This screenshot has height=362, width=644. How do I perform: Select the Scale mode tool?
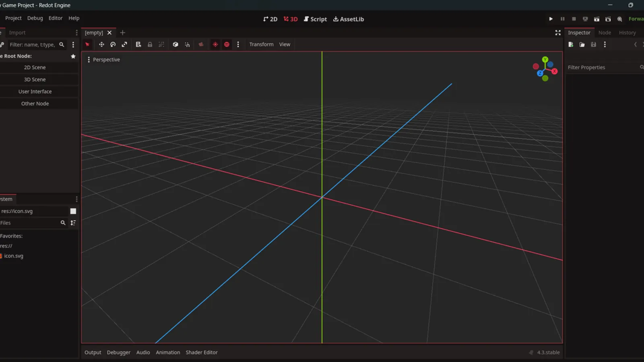124,44
